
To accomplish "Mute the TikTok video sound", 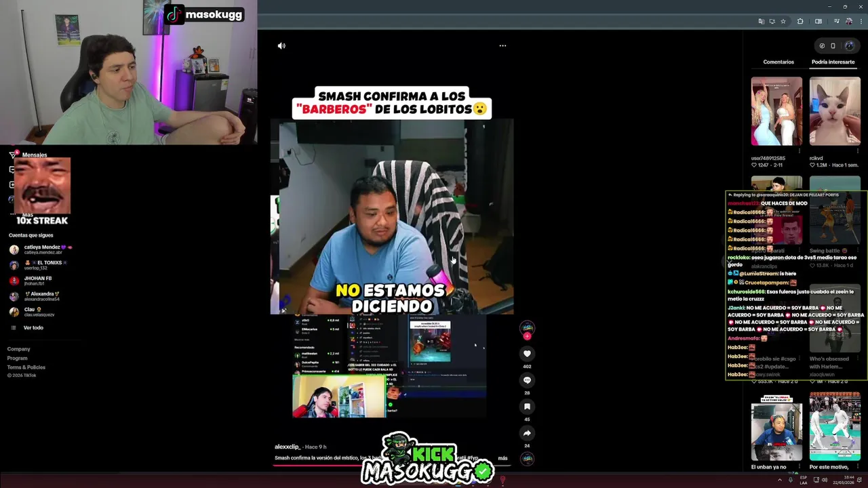I will click(281, 46).
